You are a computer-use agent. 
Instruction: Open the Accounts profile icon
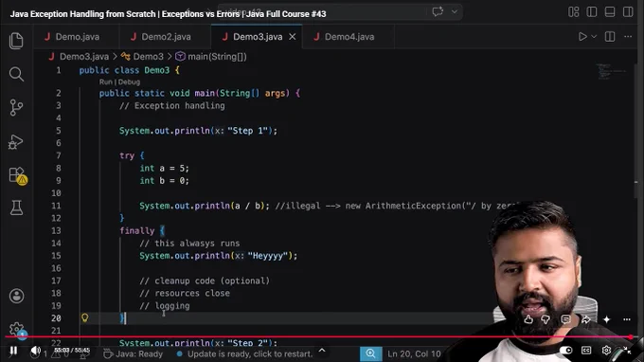coord(16,296)
